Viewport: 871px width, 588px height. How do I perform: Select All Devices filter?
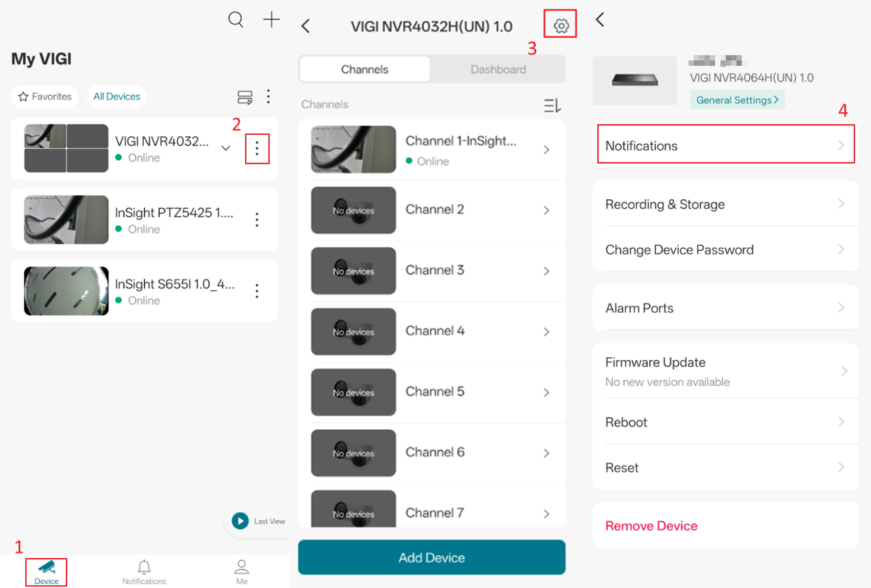(116, 97)
